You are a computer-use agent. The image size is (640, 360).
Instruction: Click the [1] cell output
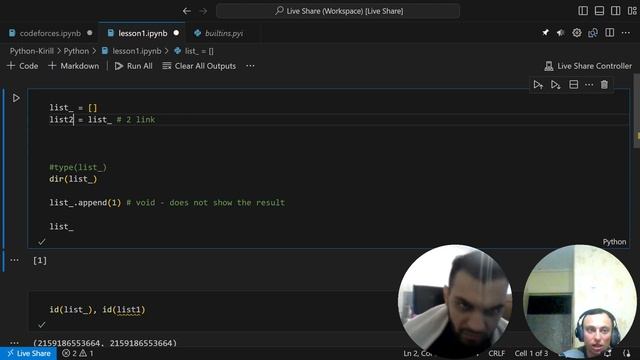[40, 260]
